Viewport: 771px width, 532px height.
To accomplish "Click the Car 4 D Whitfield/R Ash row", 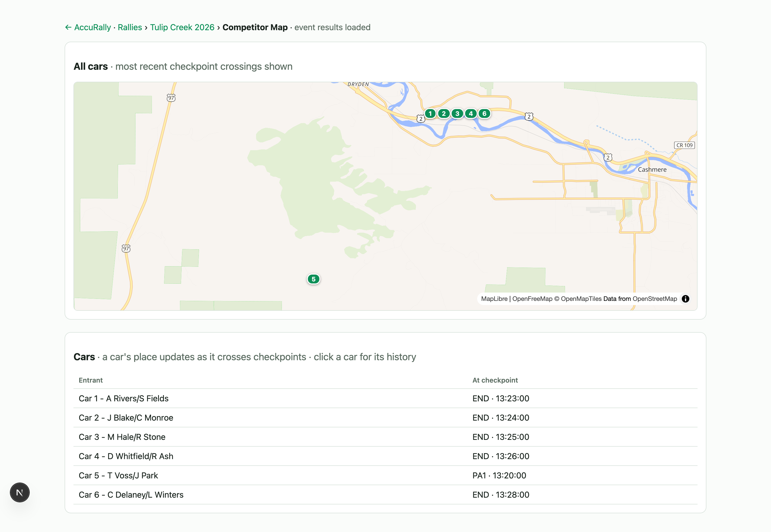I will 385,456.
